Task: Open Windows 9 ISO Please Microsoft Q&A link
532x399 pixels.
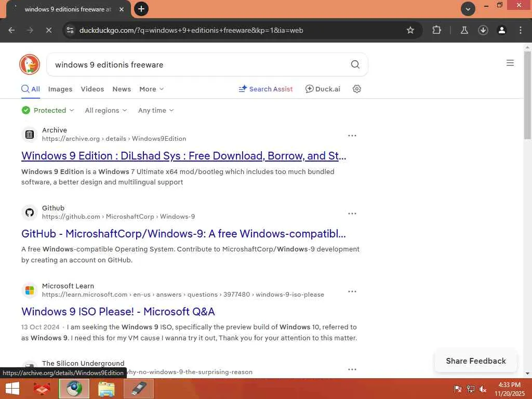Action: pos(118,312)
